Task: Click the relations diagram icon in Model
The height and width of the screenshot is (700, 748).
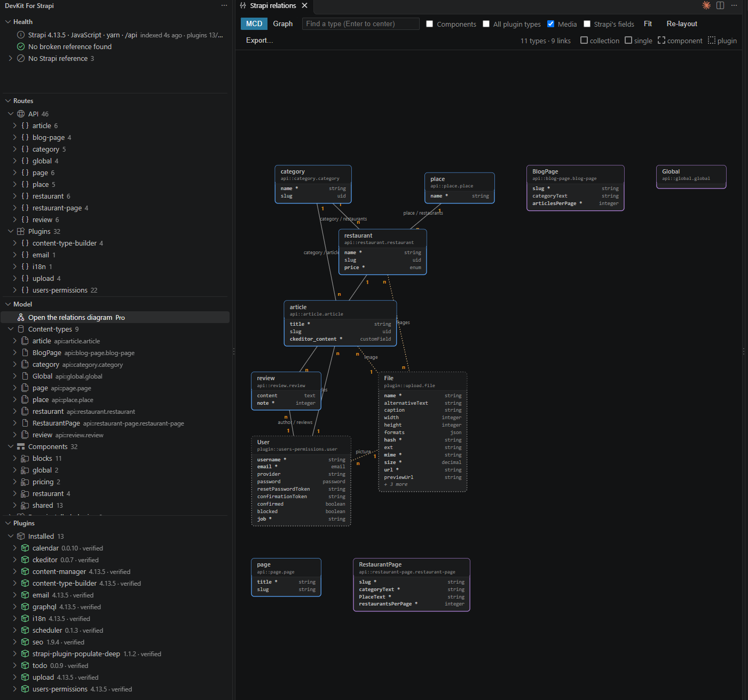Action: coord(21,317)
